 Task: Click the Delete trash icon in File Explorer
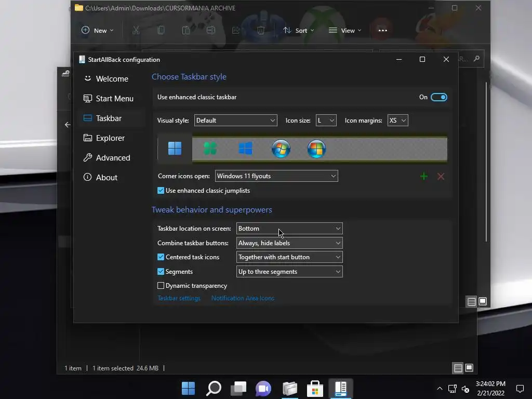point(261,30)
